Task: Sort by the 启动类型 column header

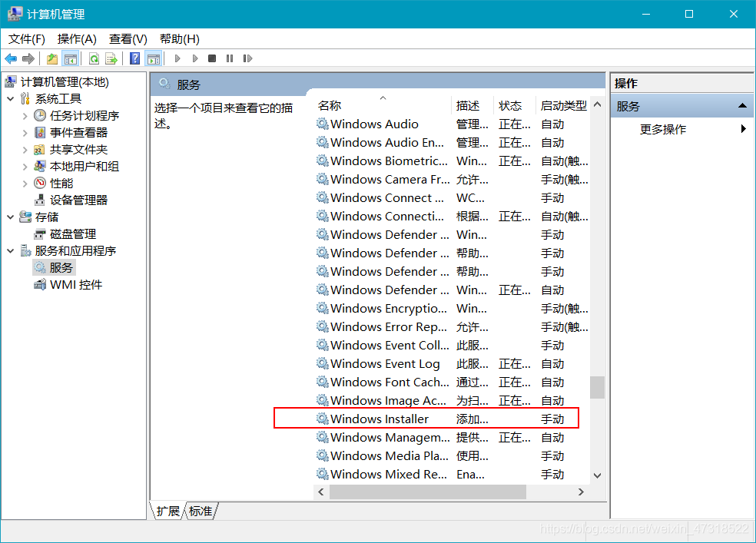Action: (x=563, y=105)
